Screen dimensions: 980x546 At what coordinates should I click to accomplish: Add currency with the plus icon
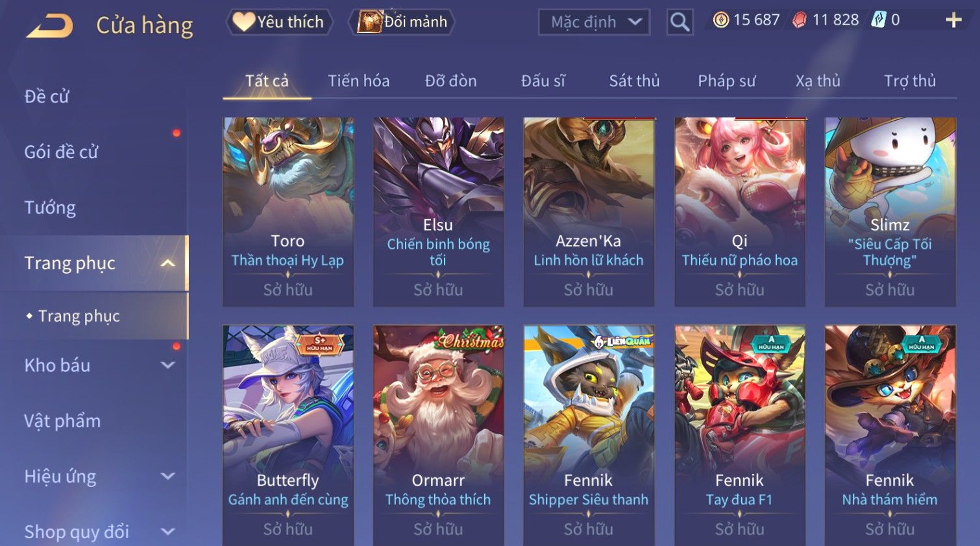pos(953,20)
